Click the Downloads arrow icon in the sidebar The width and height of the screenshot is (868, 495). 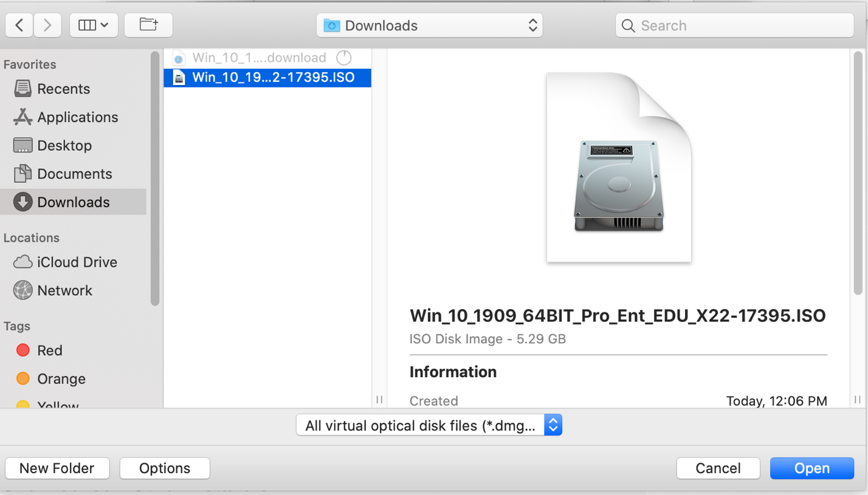(22, 202)
